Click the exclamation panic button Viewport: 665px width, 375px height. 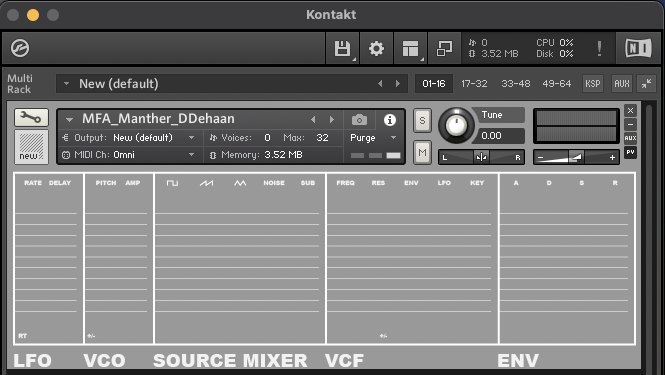(x=599, y=48)
